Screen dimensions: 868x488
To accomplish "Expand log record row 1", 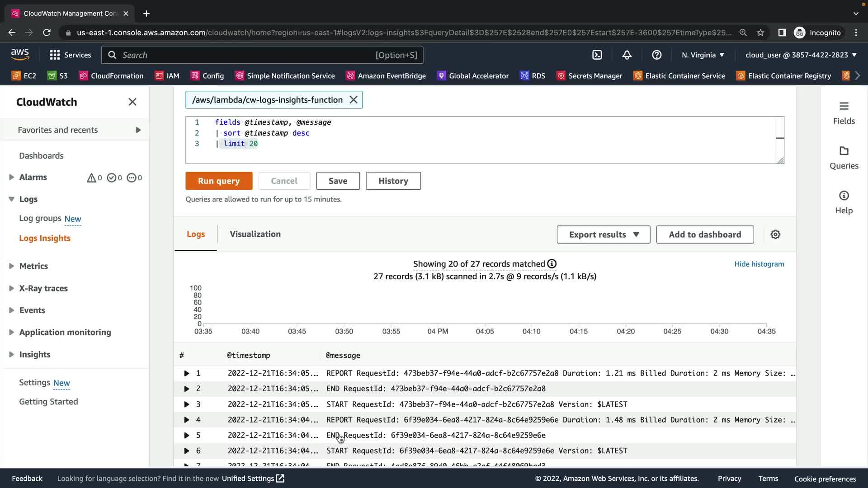I will [x=186, y=373].
